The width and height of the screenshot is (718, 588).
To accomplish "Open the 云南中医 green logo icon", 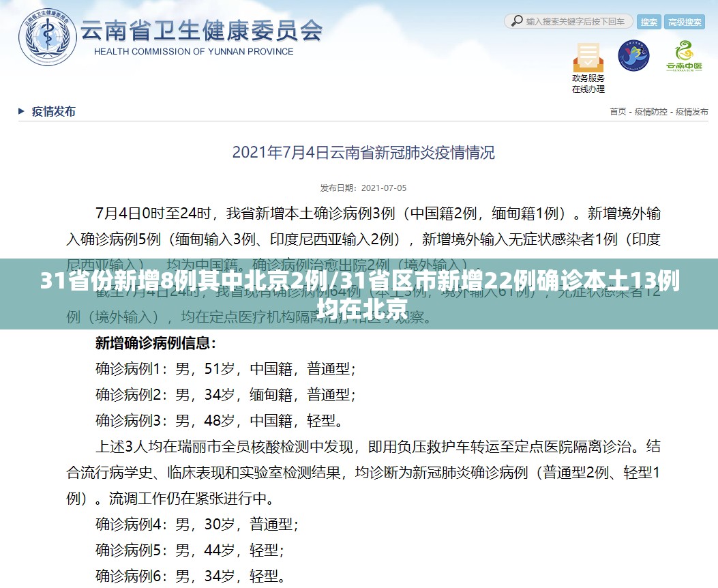I will click(684, 56).
